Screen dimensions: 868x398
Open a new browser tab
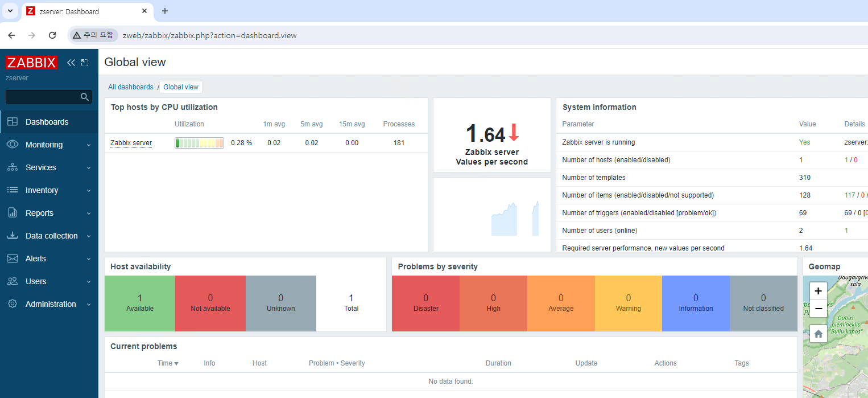tap(165, 11)
